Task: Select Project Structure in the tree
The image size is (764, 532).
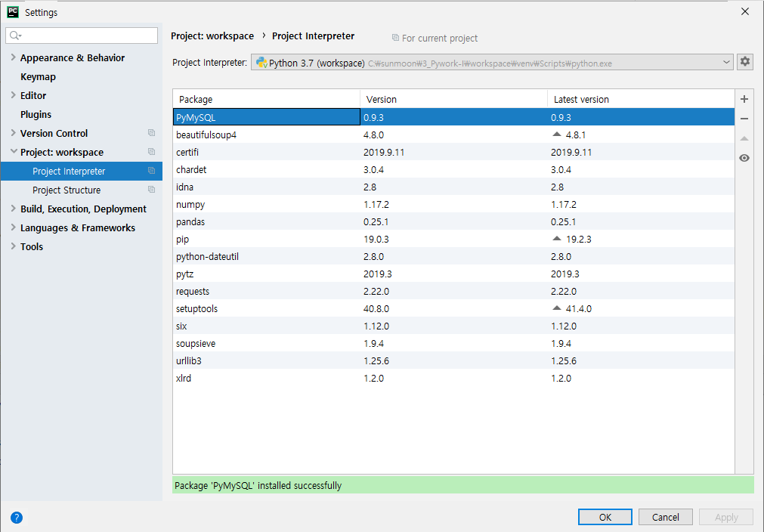Action: tap(82, 190)
